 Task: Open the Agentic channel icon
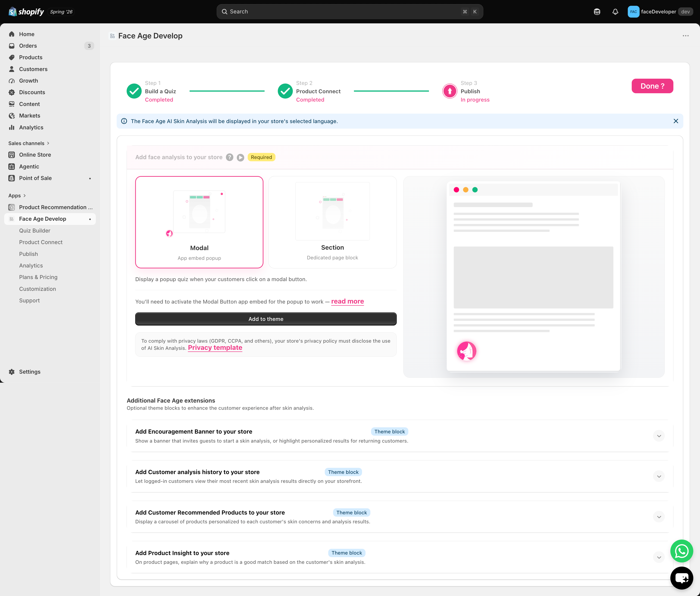pos(12,167)
